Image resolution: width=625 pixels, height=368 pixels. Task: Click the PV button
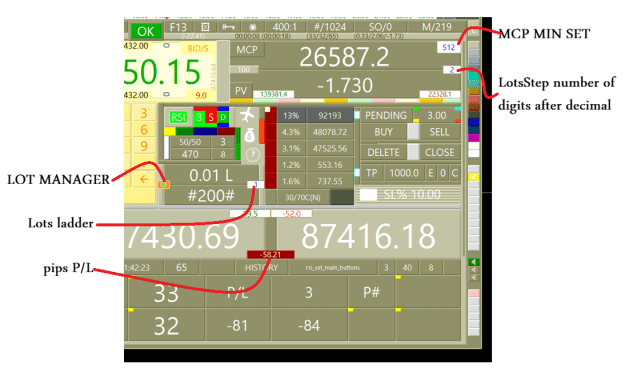[x=241, y=91]
